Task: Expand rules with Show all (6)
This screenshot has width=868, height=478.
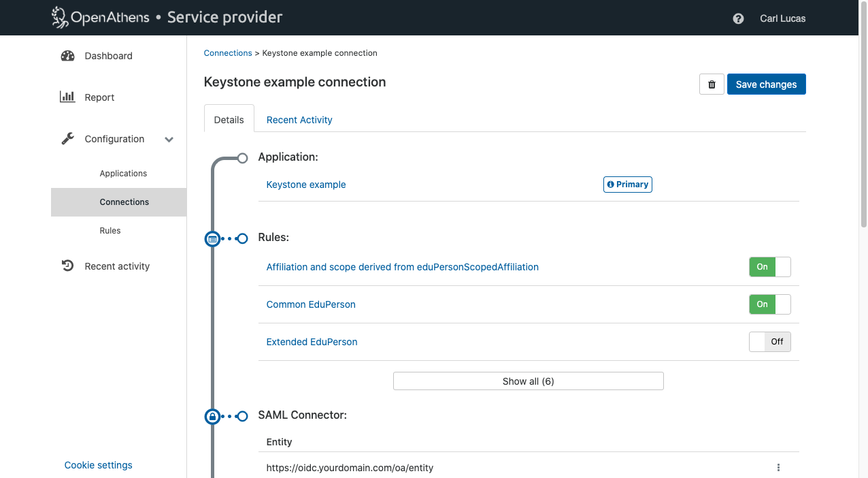Action: point(528,381)
